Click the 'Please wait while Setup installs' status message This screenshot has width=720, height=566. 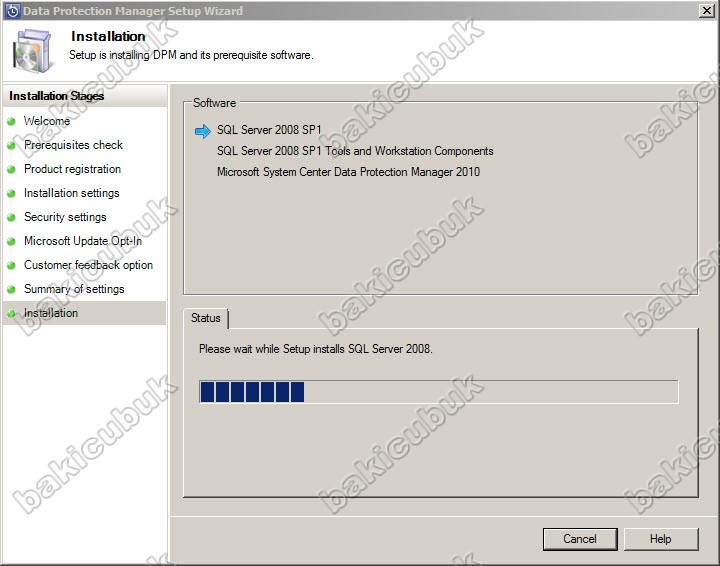pos(316,349)
